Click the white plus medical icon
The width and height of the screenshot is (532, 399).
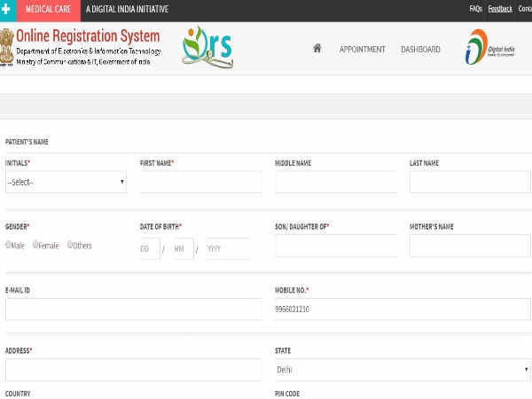point(5,9)
